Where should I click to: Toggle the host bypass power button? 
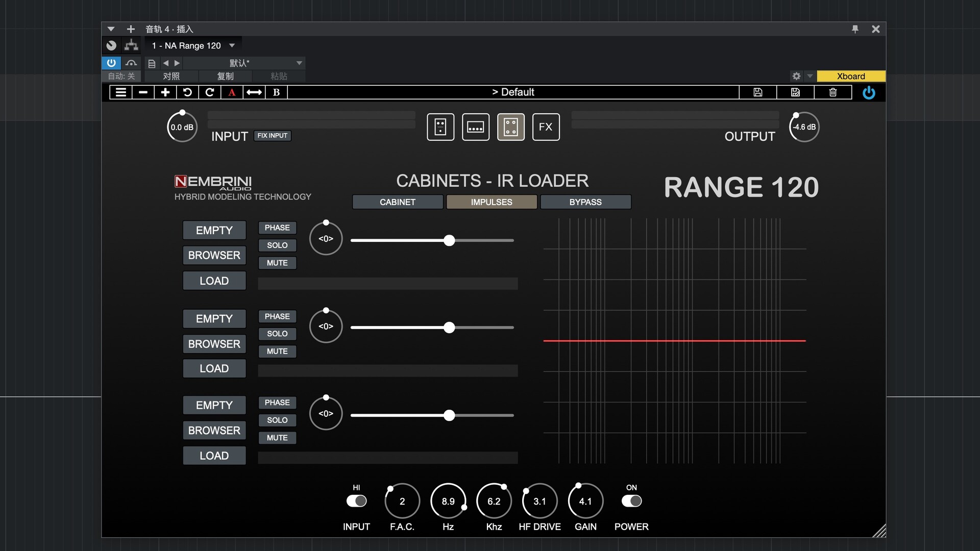pyautogui.click(x=111, y=63)
